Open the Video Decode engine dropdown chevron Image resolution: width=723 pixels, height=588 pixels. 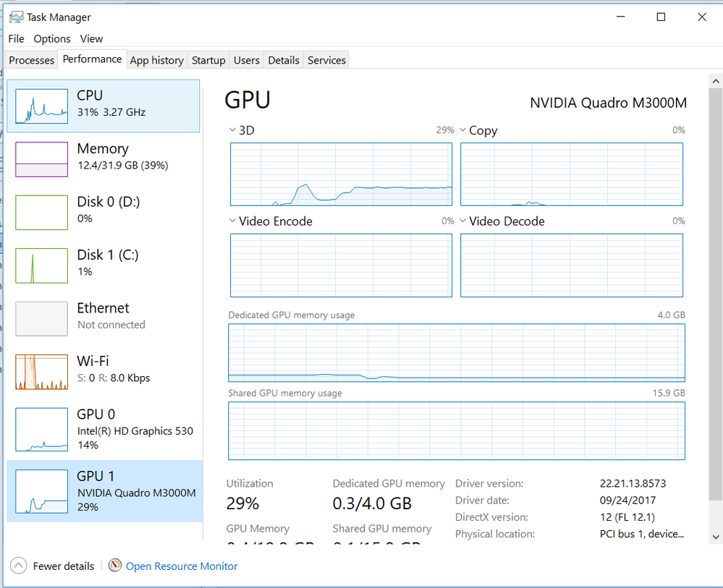tap(463, 221)
